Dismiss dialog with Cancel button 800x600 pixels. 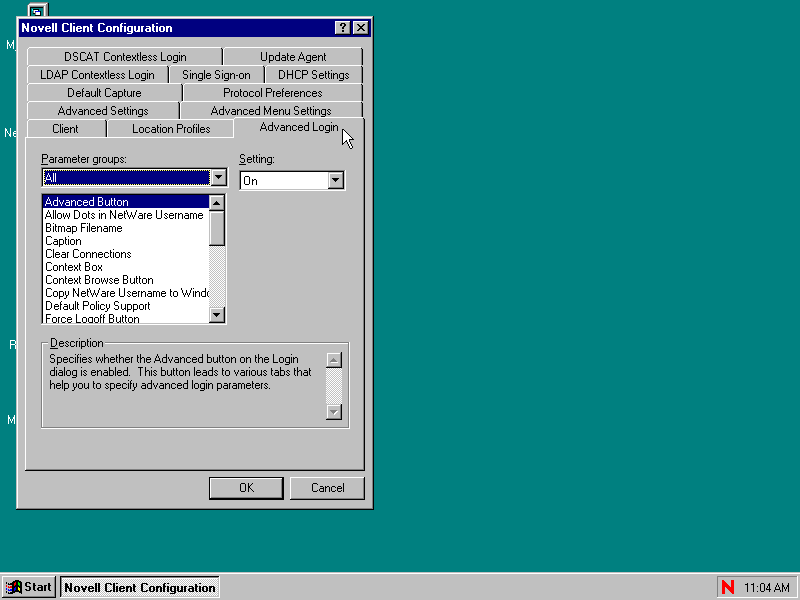tap(327, 488)
